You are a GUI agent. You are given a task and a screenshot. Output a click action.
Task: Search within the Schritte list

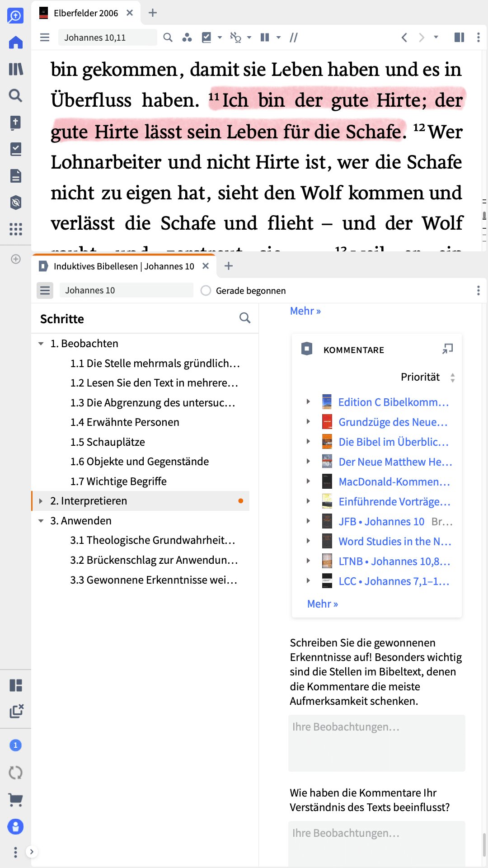(245, 318)
